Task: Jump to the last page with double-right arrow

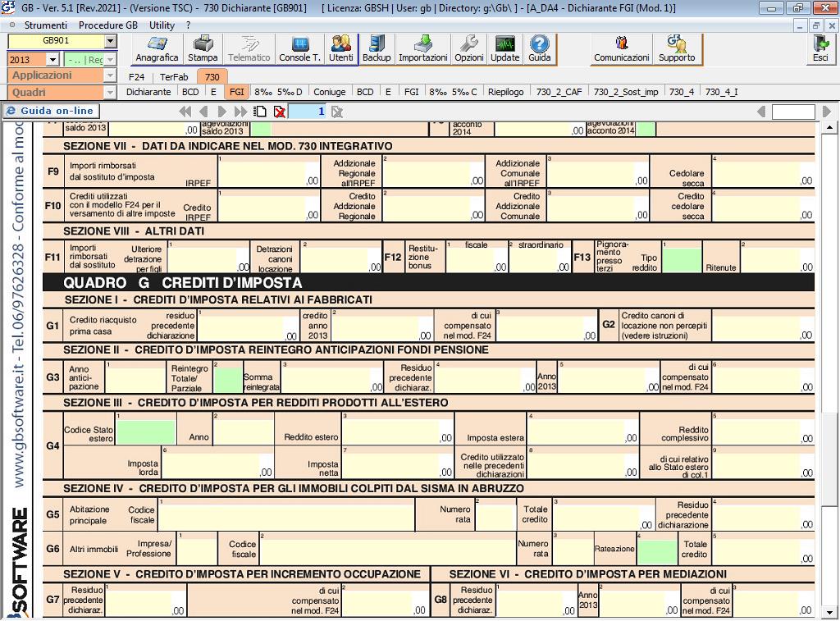Action: click(x=240, y=112)
